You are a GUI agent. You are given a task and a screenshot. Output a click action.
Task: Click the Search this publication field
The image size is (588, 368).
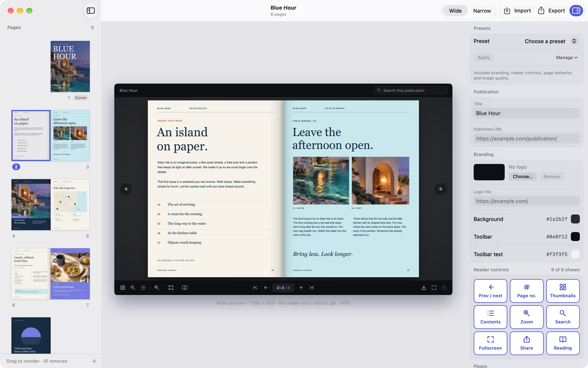click(x=411, y=90)
